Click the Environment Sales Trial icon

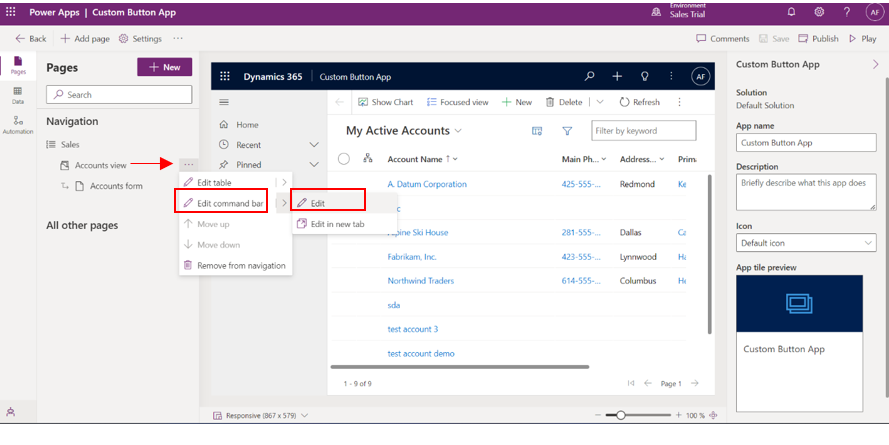(x=656, y=12)
